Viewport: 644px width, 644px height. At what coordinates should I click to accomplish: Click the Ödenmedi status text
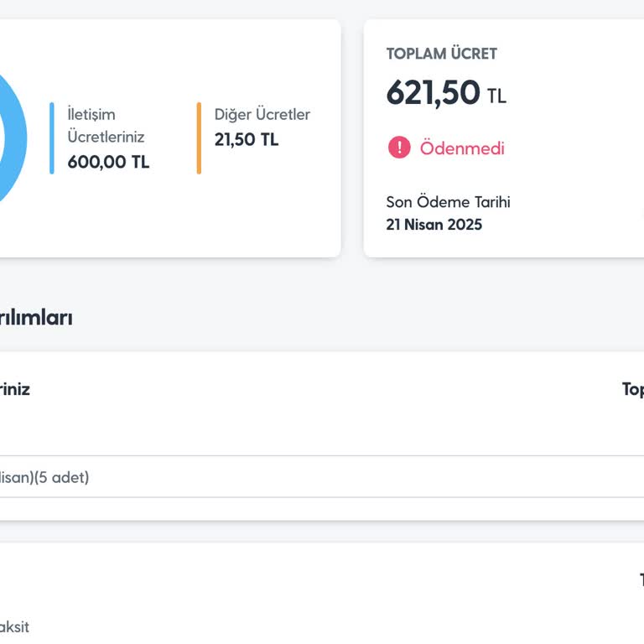462,148
